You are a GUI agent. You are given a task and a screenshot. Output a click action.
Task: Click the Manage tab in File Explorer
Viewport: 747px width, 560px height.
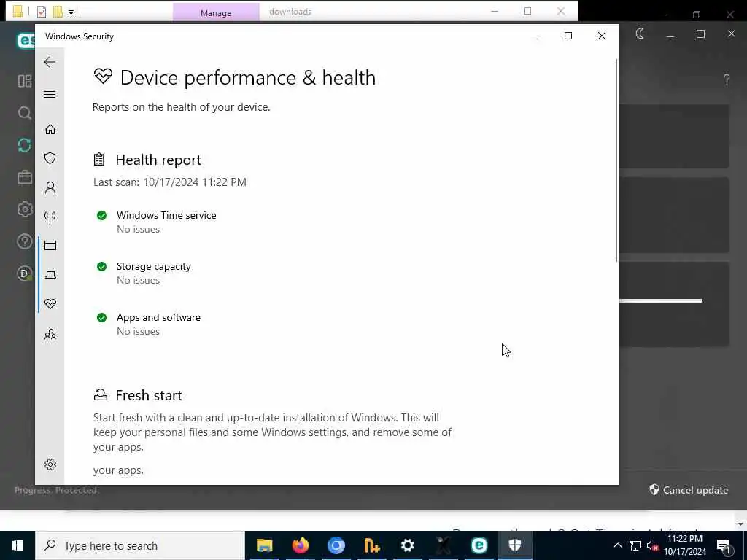pos(216,13)
